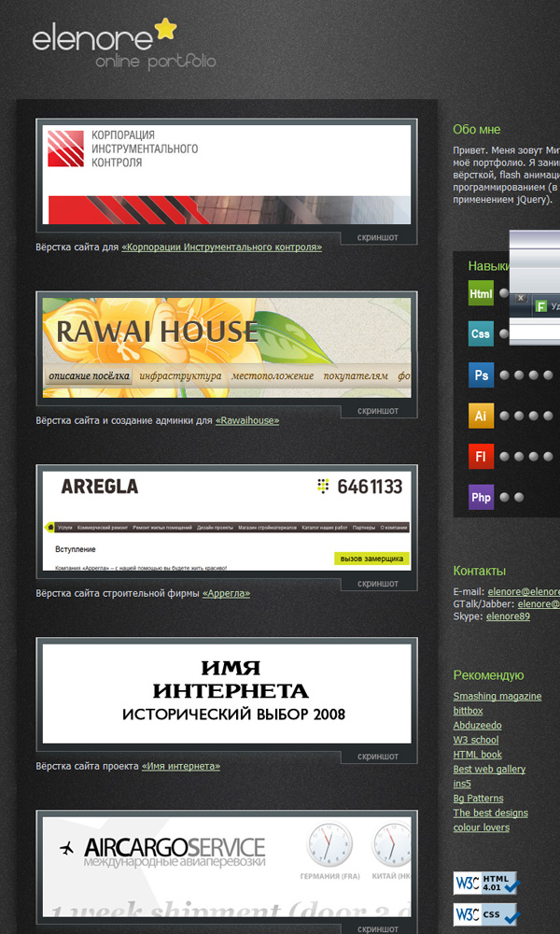
Task: Click the first rating dot in Fl row
Action: coord(505,457)
